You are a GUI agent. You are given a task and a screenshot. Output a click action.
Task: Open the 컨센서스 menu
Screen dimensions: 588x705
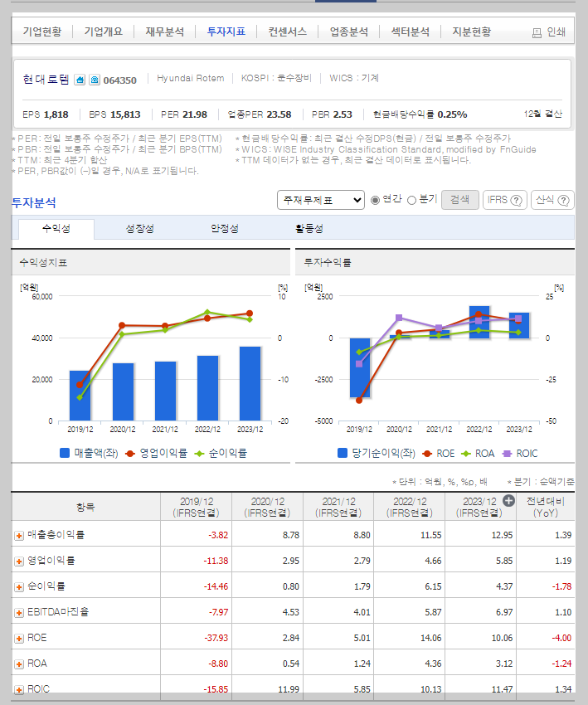[287, 32]
